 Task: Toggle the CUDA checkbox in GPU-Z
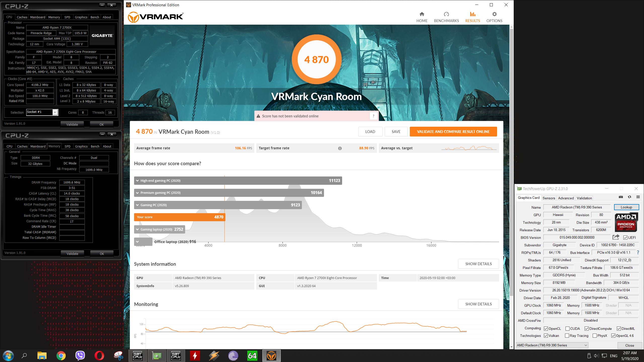tap(567, 329)
